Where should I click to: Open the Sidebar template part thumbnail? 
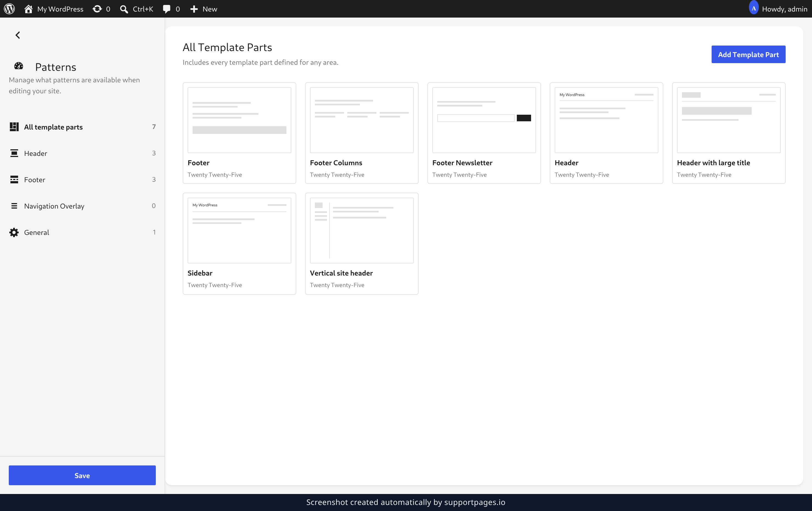tap(239, 230)
